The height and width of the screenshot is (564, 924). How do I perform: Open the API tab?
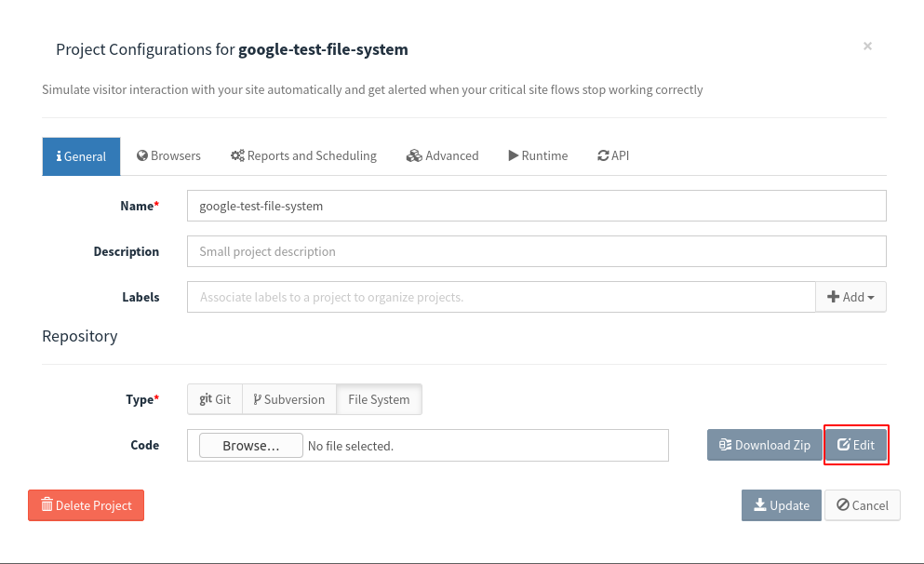tap(613, 156)
